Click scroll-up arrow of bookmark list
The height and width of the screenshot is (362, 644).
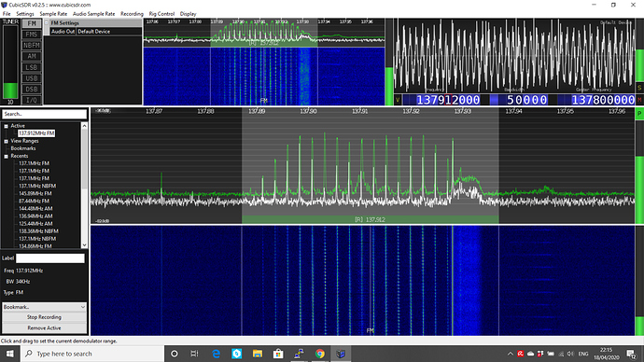[x=84, y=126]
